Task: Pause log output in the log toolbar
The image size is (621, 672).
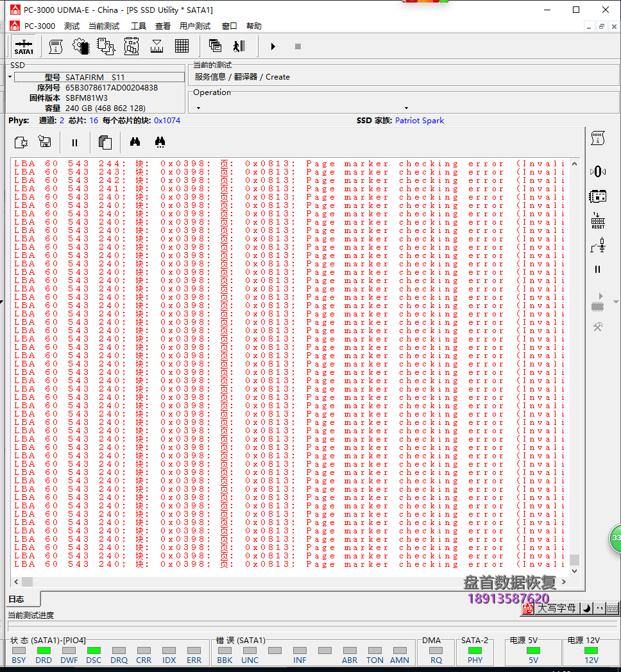Action: tap(74, 142)
